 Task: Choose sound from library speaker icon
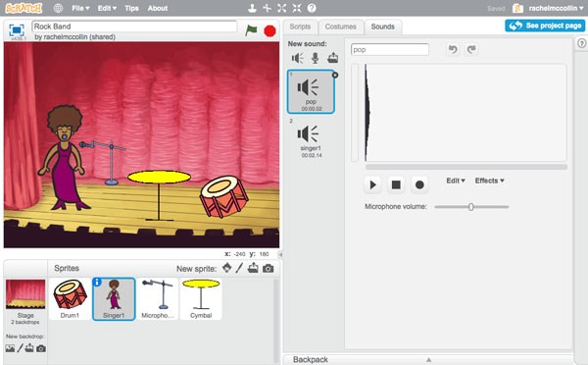(x=298, y=58)
